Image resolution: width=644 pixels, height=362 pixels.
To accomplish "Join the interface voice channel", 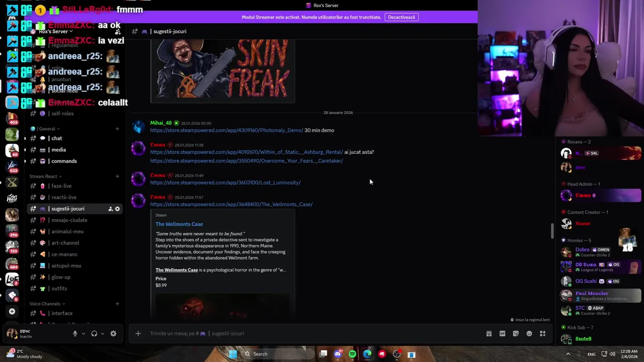I will click(x=74, y=313).
